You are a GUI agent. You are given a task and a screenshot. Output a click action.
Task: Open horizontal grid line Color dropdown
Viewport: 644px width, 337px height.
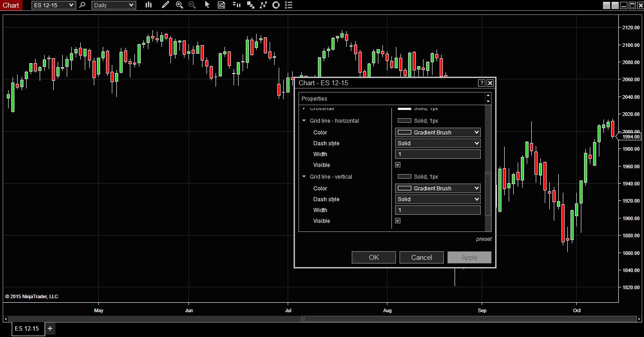pos(437,132)
